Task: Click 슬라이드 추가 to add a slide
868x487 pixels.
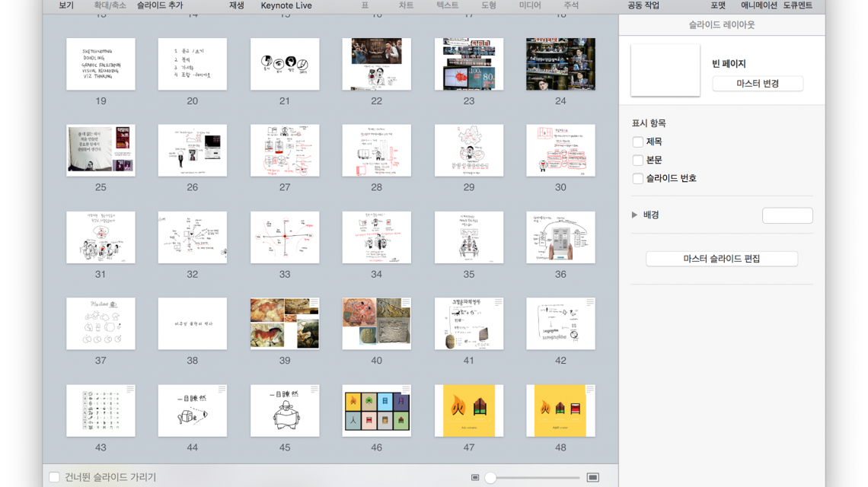Action: 160,5
